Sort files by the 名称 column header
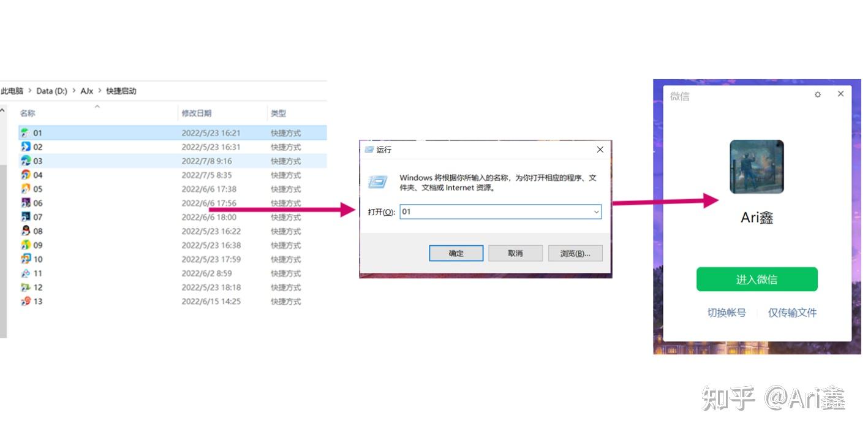 point(28,113)
